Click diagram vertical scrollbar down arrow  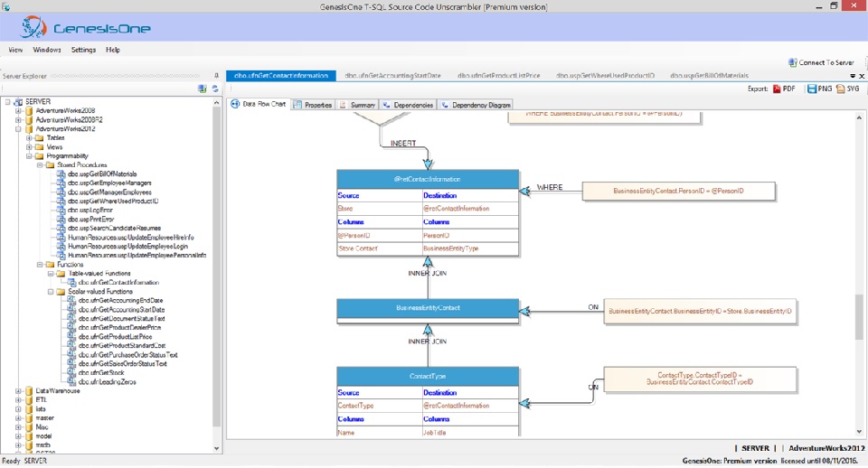coord(859,432)
